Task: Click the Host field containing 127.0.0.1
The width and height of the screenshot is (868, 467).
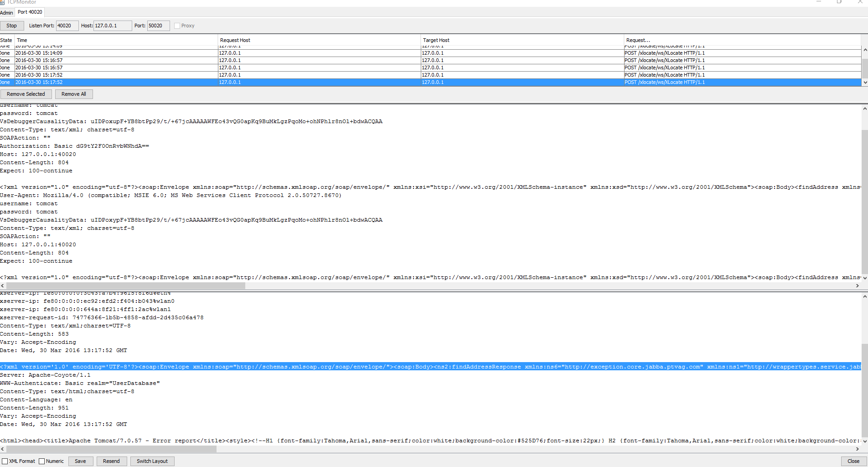Action: click(112, 26)
